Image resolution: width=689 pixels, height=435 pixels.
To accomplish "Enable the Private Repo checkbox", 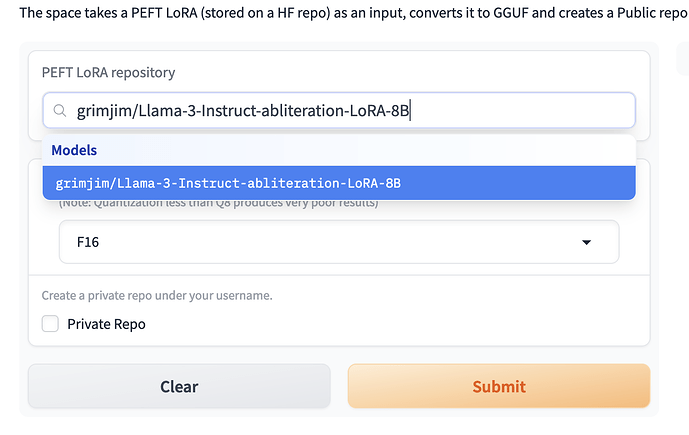I will coord(50,324).
